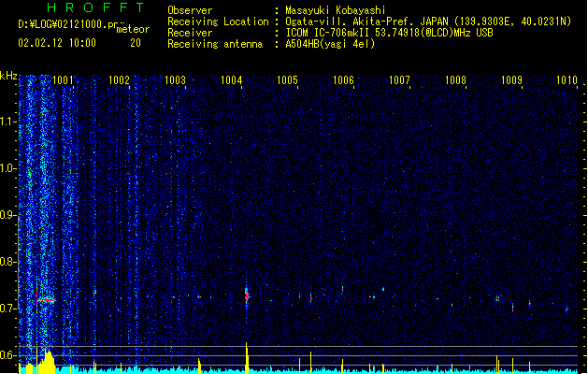Click the 'Receiver' field label
This screenshot has height=374, width=588.
click(190, 33)
